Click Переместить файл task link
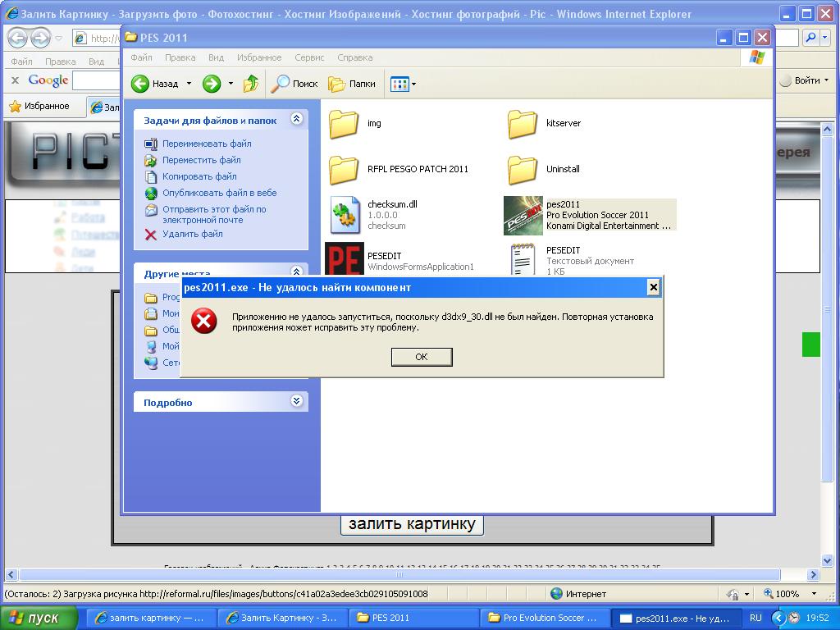Screen dimensions: 840x630 pyautogui.click(x=202, y=160)
